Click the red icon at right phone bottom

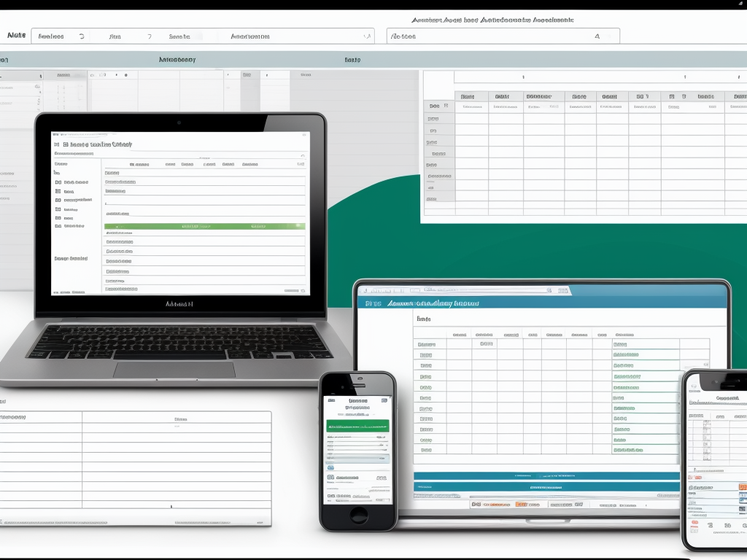click(694, 523)
